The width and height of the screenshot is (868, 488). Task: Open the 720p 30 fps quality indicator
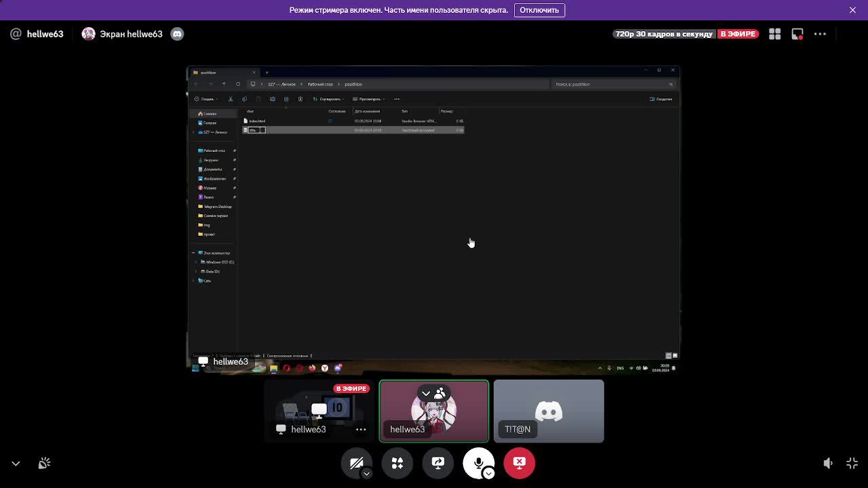tap(665, 34)
